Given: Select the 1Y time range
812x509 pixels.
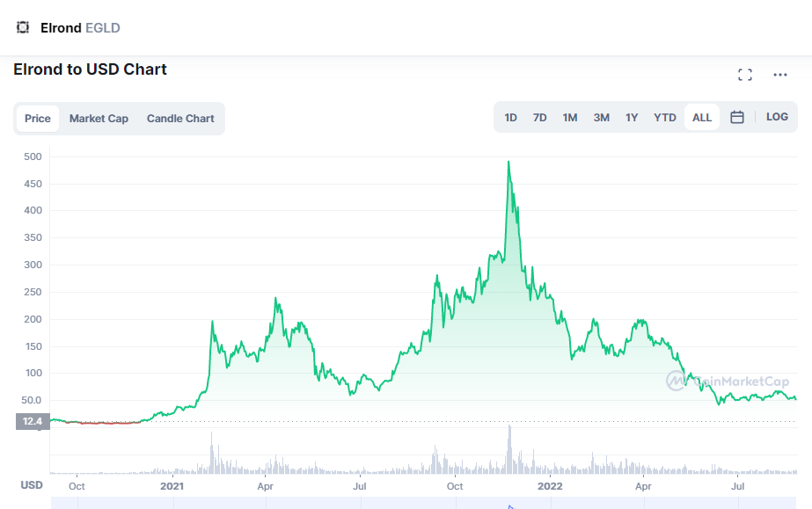Looking at the screenshot, I should click(x=632, y=118).
